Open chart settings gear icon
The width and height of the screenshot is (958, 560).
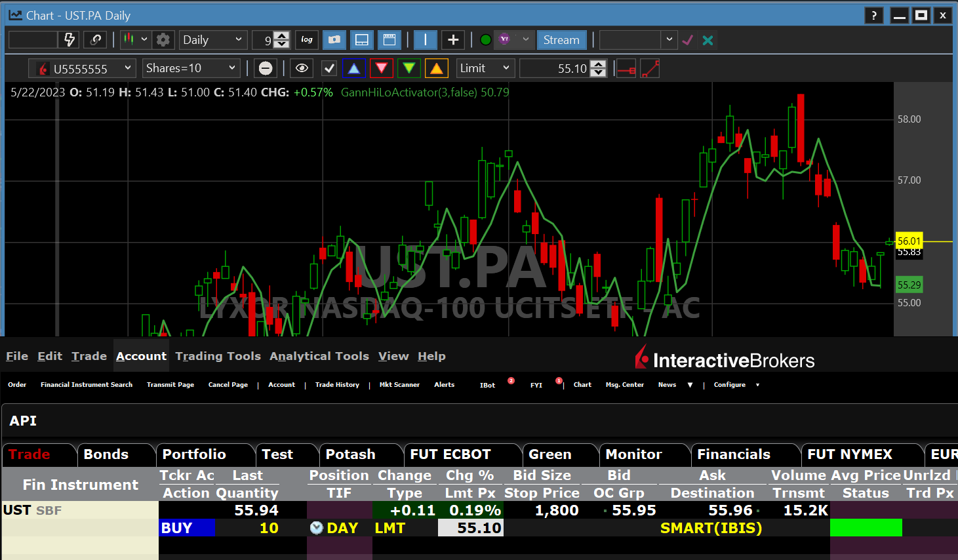coord(163,40)
